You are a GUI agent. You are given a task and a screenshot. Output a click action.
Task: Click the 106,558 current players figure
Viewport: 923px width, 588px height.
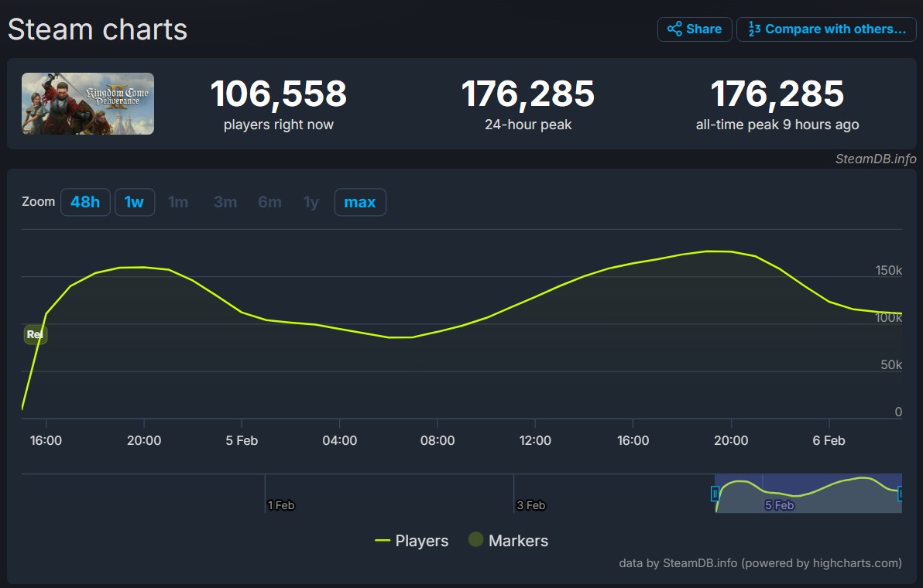pyautogui.click(x=279, y=94)
